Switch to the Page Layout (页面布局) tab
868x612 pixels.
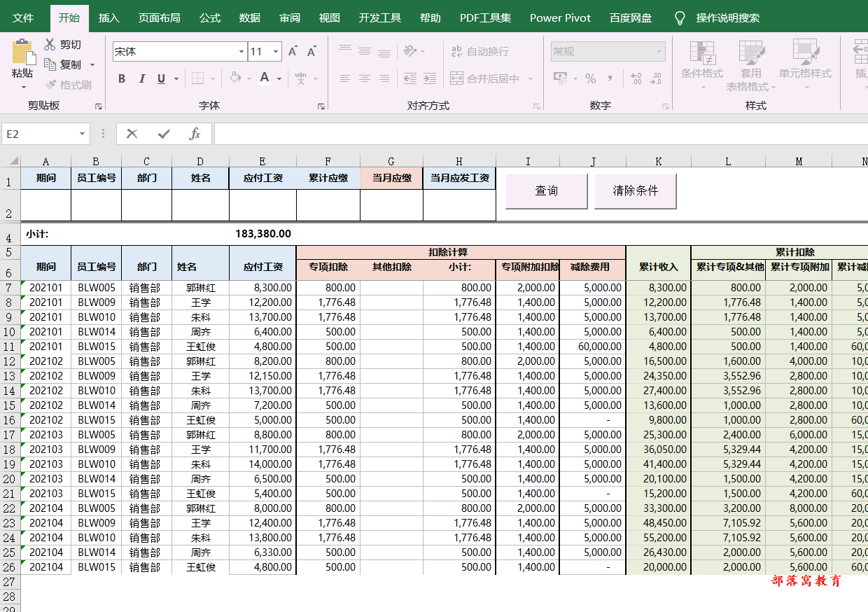(x=160, y=18)
